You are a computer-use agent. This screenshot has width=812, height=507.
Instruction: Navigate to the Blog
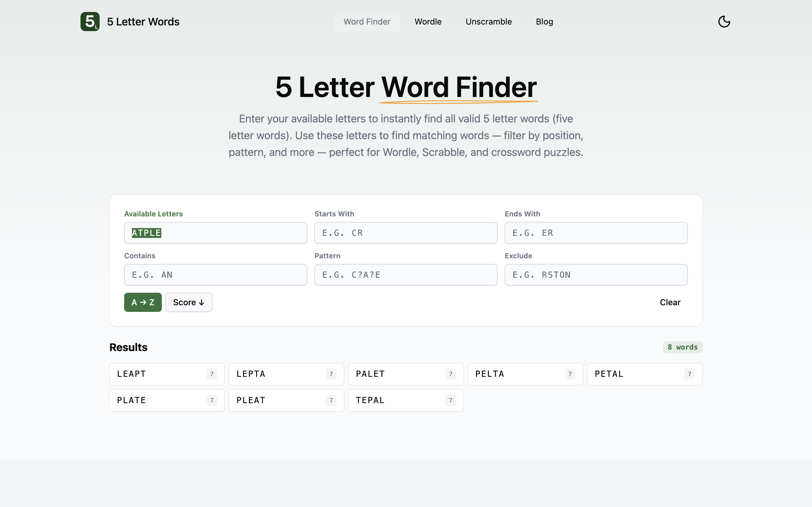544,22
